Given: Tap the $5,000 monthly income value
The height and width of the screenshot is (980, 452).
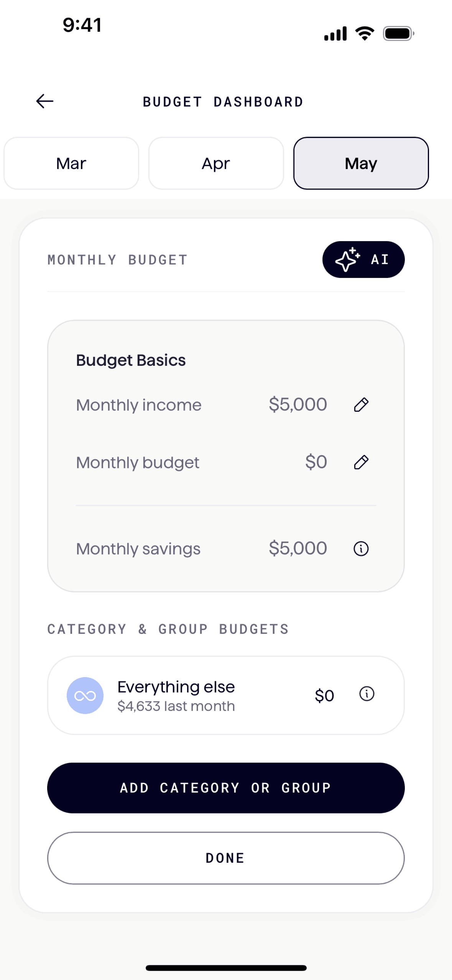Looking at the screenshot, I should [x=297, y=404].
